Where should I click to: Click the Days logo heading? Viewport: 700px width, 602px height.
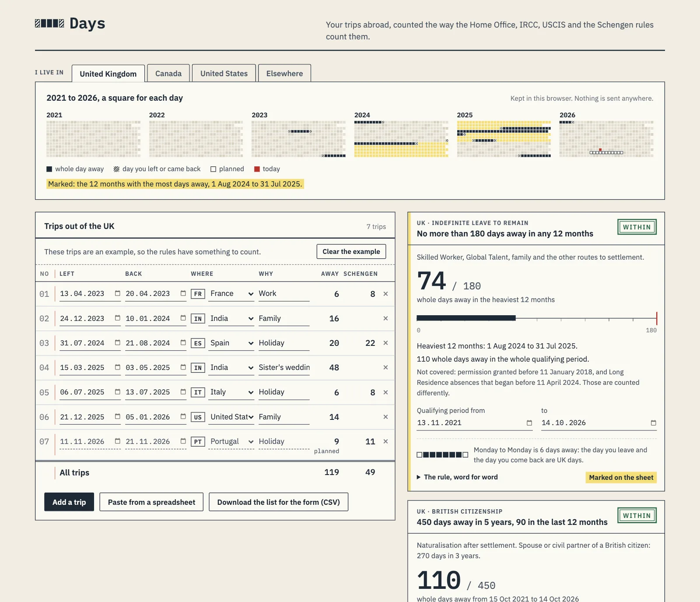coord(70,23)
